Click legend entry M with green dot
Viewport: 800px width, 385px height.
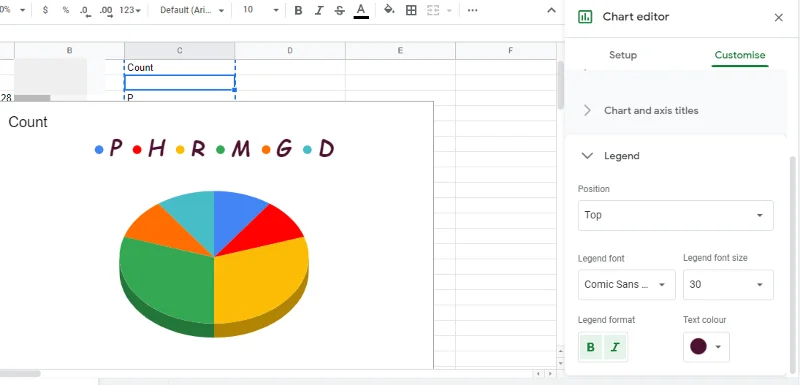tap(233, 149)
